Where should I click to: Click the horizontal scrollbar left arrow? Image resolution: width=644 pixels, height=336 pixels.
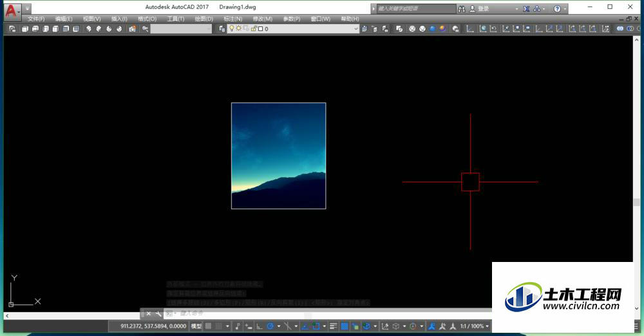tap(7, 315)
